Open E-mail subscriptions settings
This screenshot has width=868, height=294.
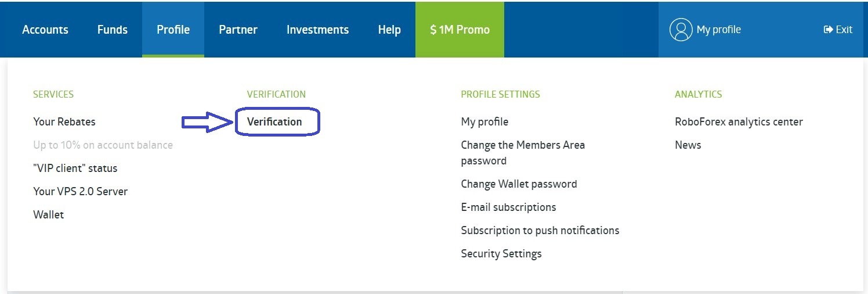508,207
